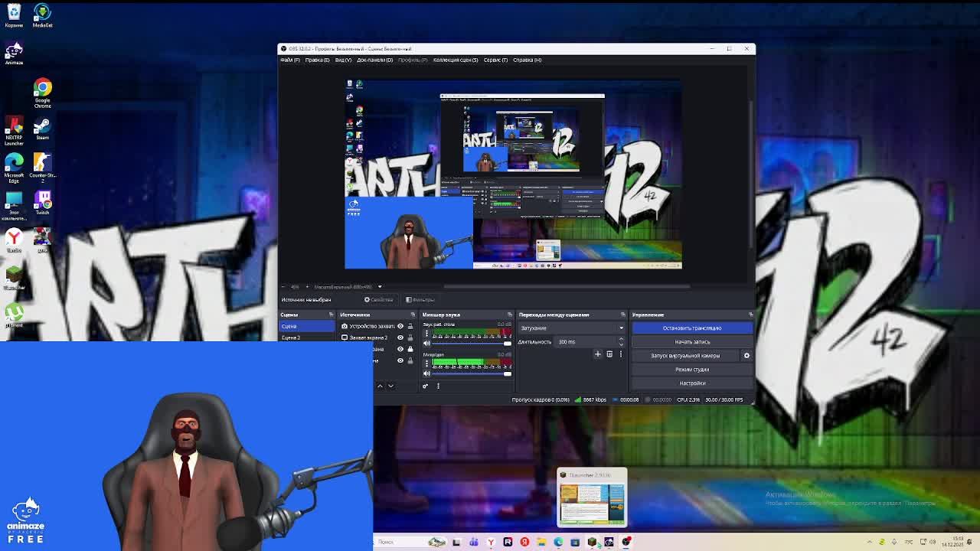Click Остановить трансляцию button

[692, 328]
